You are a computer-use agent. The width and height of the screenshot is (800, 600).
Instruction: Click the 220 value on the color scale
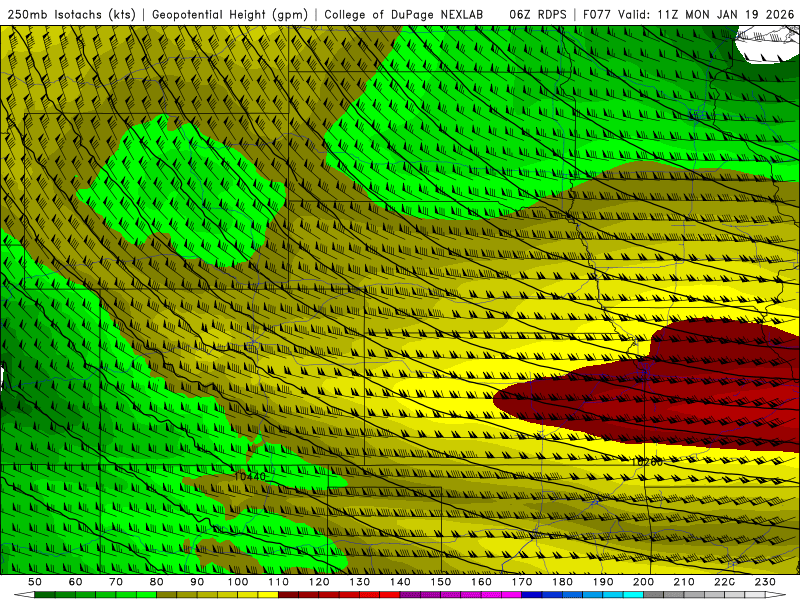point(725,582)
